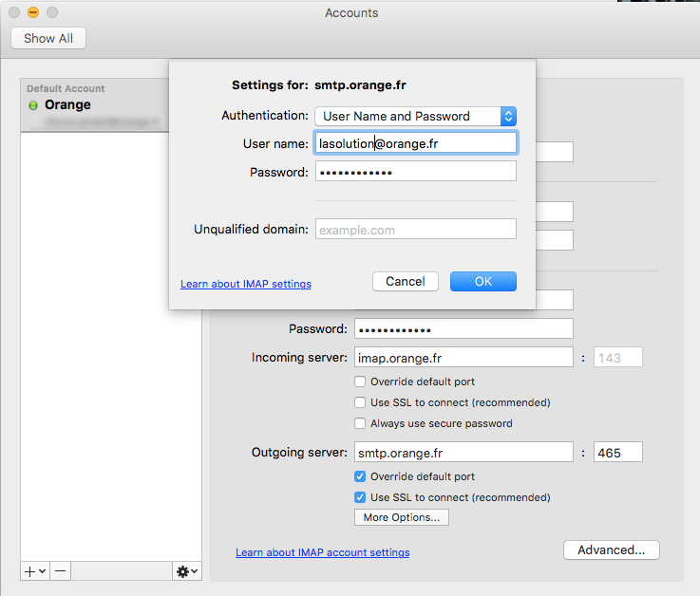This screenshot has height=596, width=700.
Task: Open the Learn about IMAP settings link
Action: coord(246,284)
